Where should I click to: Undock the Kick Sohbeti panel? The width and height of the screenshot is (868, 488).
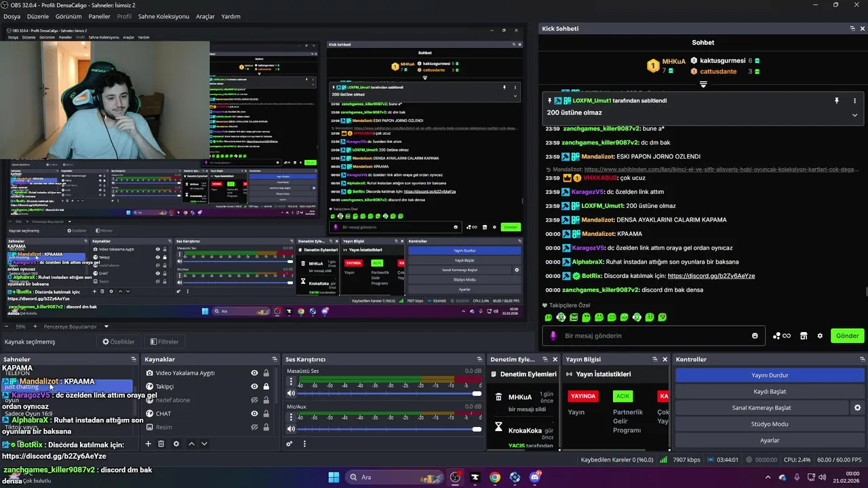tap(852, 28)
